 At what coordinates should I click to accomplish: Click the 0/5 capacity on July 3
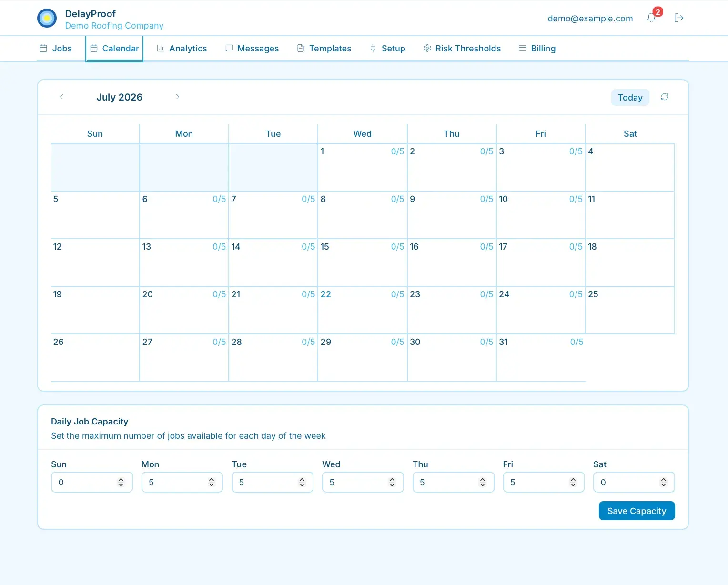576,151
